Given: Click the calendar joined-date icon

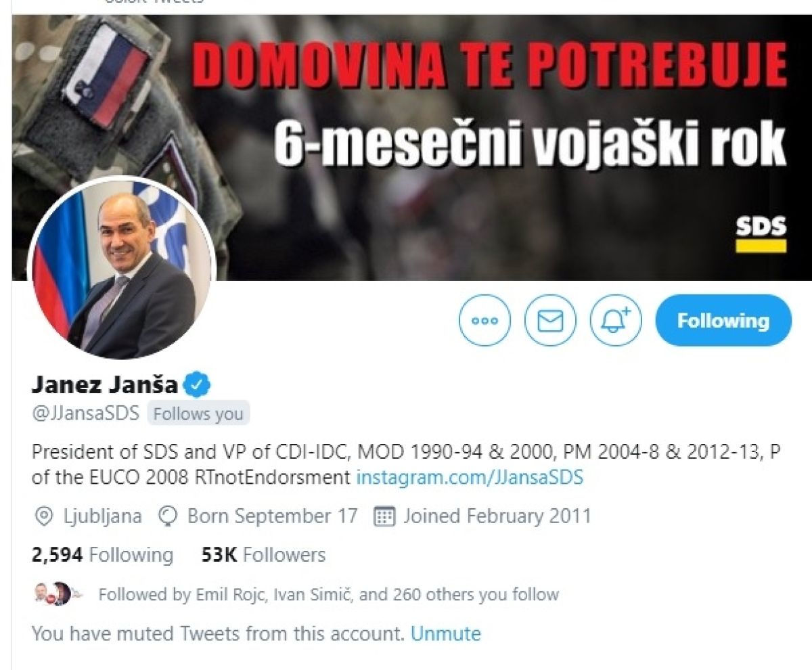Looking at the screenshot, I should point(384,517).
